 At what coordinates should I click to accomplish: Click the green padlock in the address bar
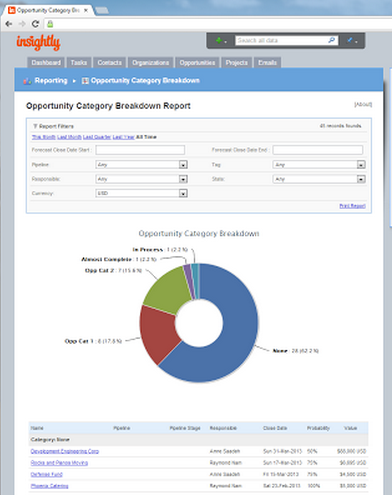coord(50,24)
